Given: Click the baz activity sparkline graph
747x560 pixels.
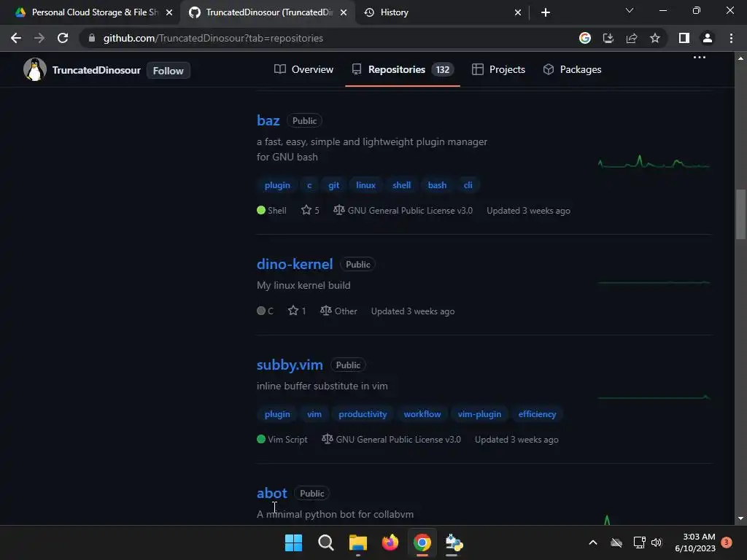Looking at the screenshot, I should point(654,162).
